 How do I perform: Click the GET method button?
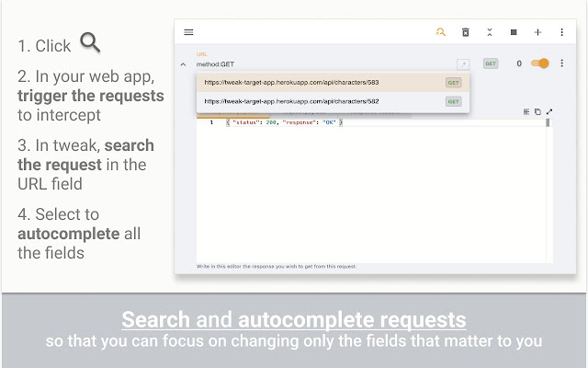tap(491, 63)
